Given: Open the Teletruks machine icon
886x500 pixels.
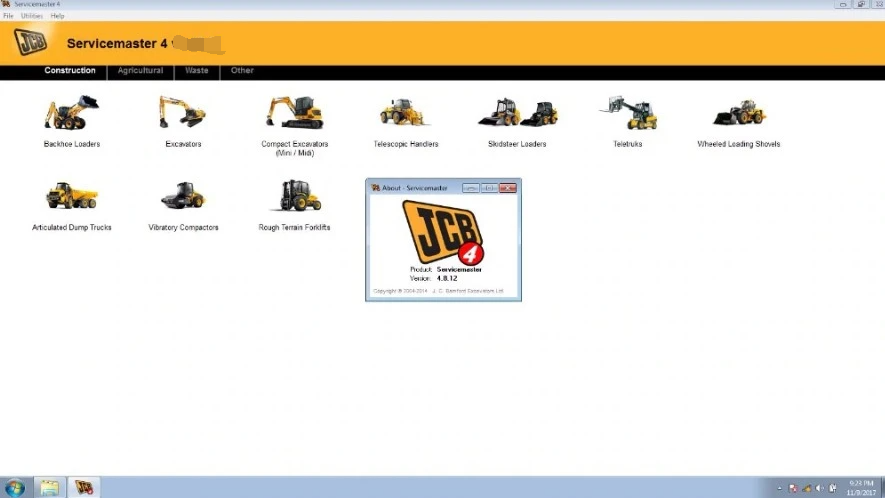Looking at the screenshot, I should coord(628,112).
